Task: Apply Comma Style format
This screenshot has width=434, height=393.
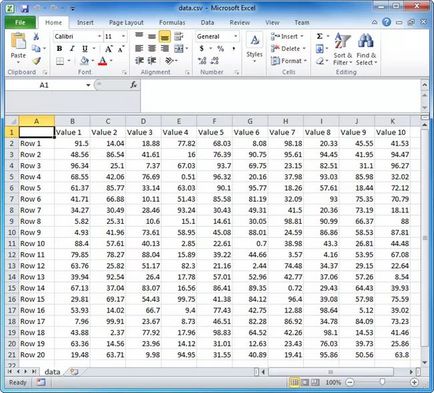Action: tap(234, 49)
